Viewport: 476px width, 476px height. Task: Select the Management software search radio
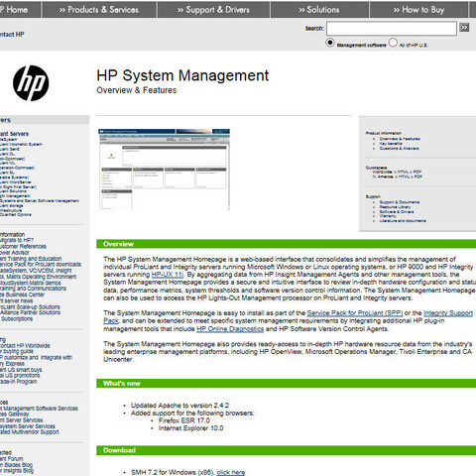tap(330, 43)
